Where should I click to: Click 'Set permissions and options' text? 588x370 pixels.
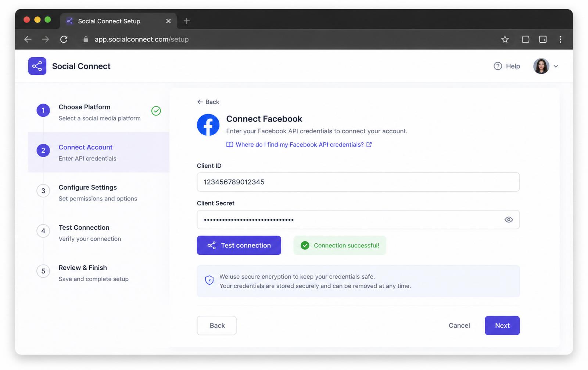tap(98, 199)
